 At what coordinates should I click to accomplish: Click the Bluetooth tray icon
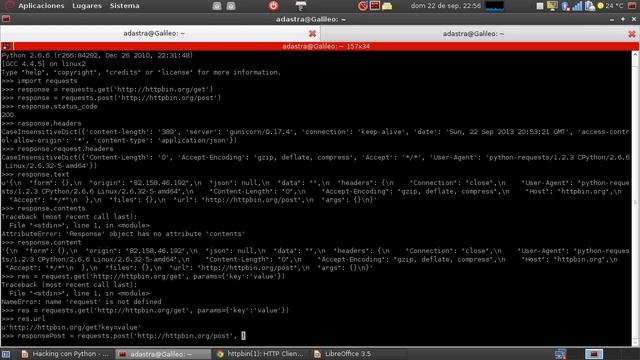[x=565, y=6]
